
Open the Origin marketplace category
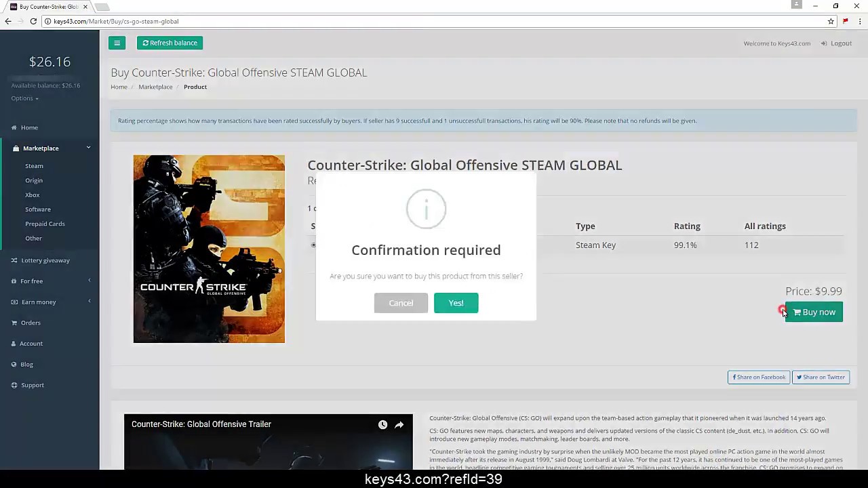click(34, 180)
